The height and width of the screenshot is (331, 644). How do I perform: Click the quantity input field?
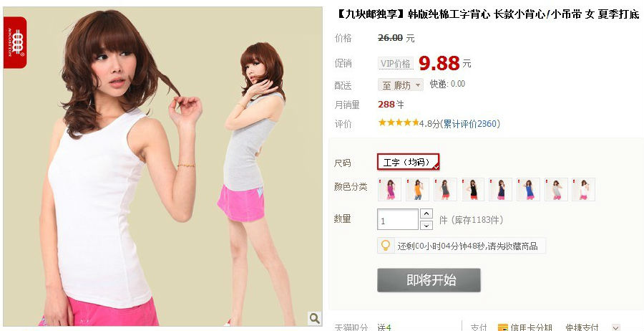coord(398,219)
